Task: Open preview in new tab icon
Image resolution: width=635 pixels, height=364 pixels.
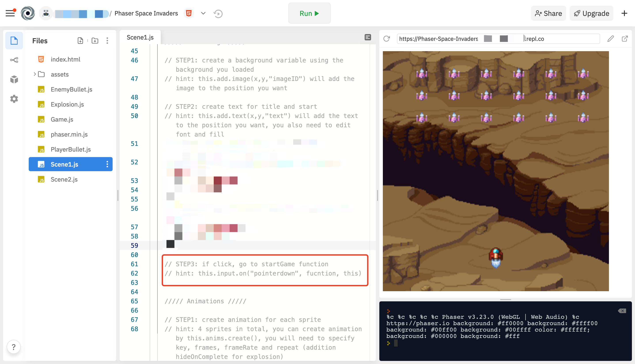Action: (x=625, y=39)
